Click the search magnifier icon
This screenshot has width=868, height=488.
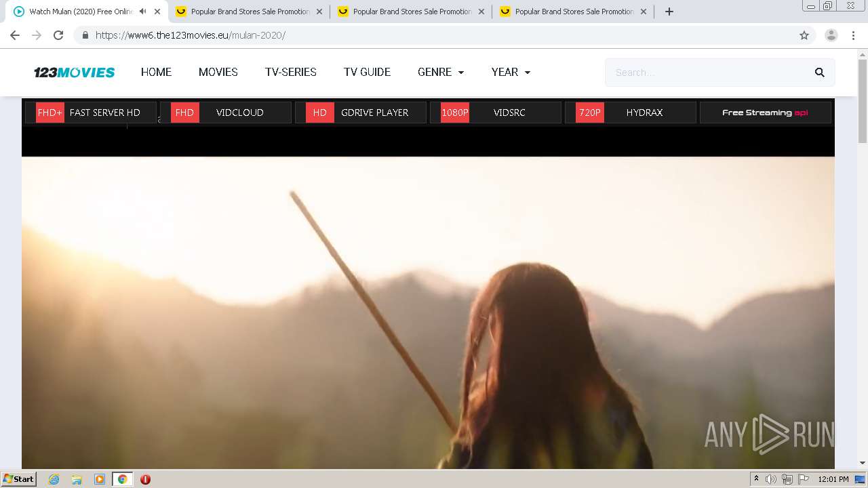tap(820, 73)
